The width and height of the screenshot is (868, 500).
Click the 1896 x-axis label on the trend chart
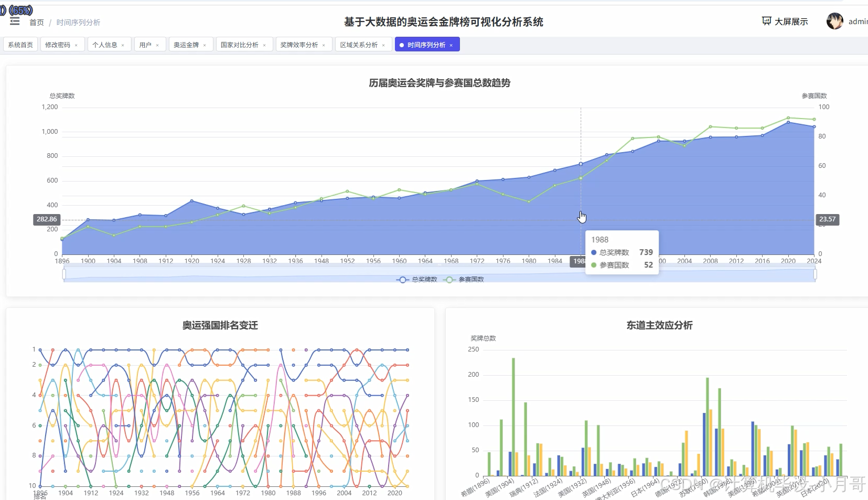click(x=62, y=261)
